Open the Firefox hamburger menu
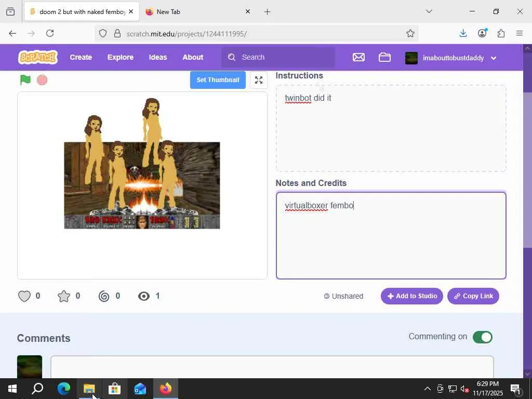Image resolution: width=532 pixels, height=399 pixels. point(520,33)
